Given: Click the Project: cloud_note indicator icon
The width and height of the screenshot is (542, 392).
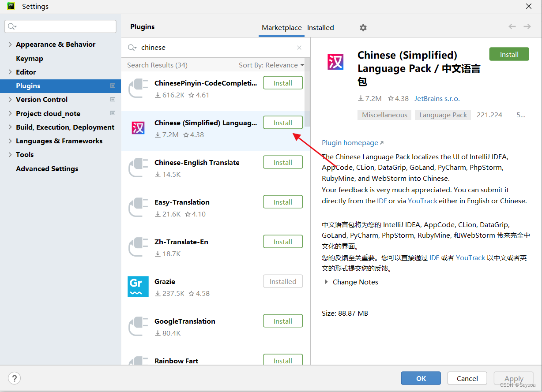Looking at the screenshot, I should (x=113, y=113).
